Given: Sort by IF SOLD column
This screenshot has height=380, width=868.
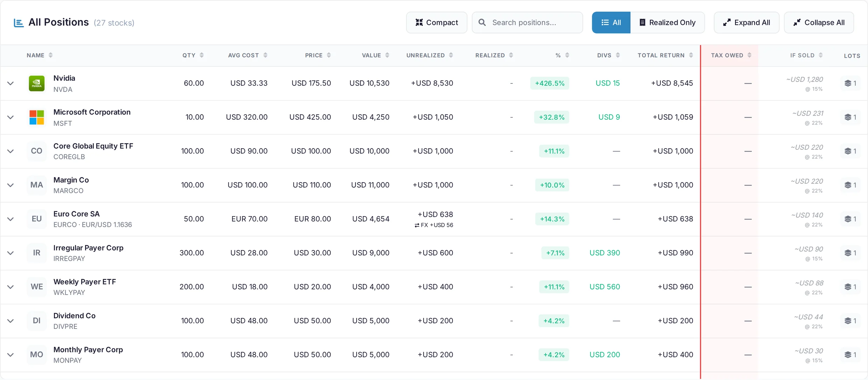Looking at the screenshot, I should (806, 55).
